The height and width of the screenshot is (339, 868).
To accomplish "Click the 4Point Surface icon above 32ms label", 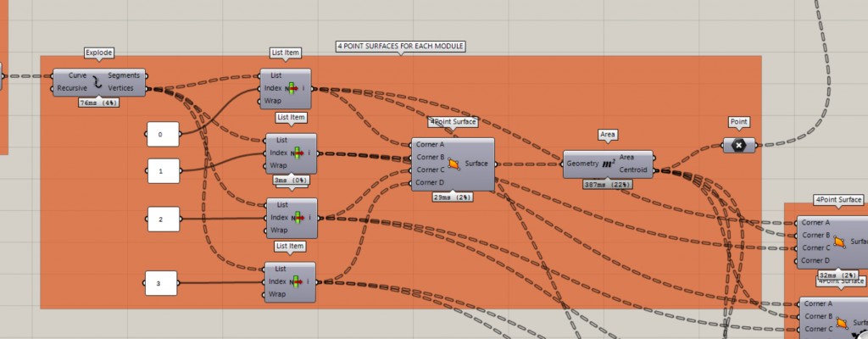I will (x=838, y=242).
